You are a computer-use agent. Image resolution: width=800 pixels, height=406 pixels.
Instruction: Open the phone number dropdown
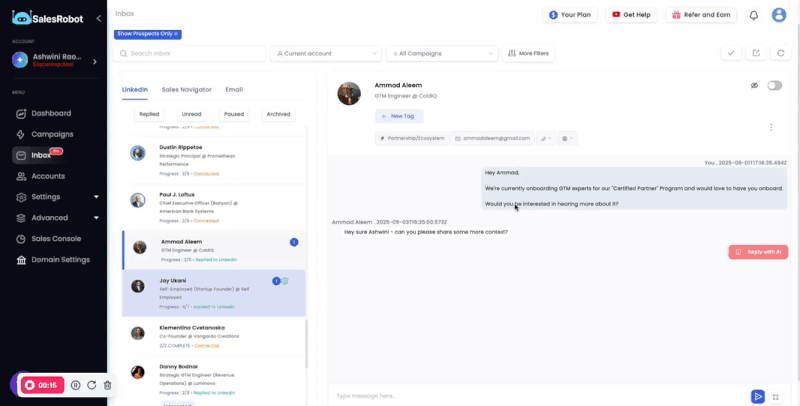pyautogui.click(x=546, y=138)
